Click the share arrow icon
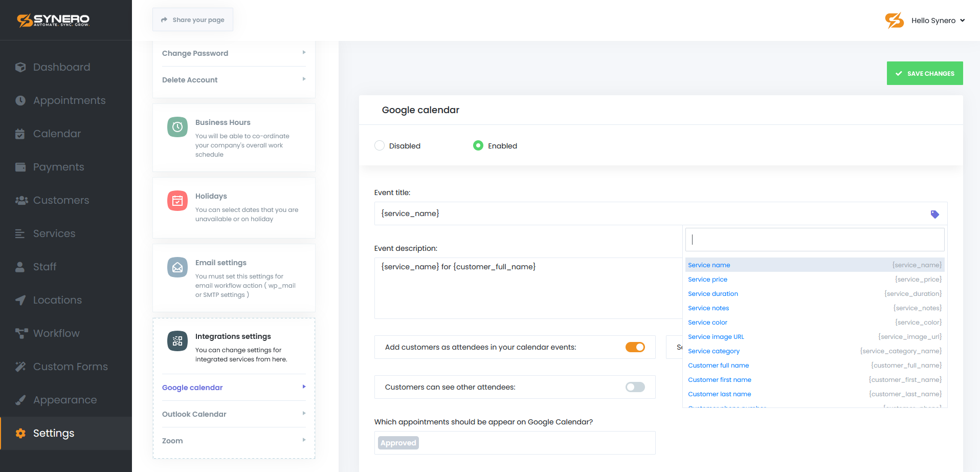The width and height of the screenshot is (980, 472). tap(164, 20)
